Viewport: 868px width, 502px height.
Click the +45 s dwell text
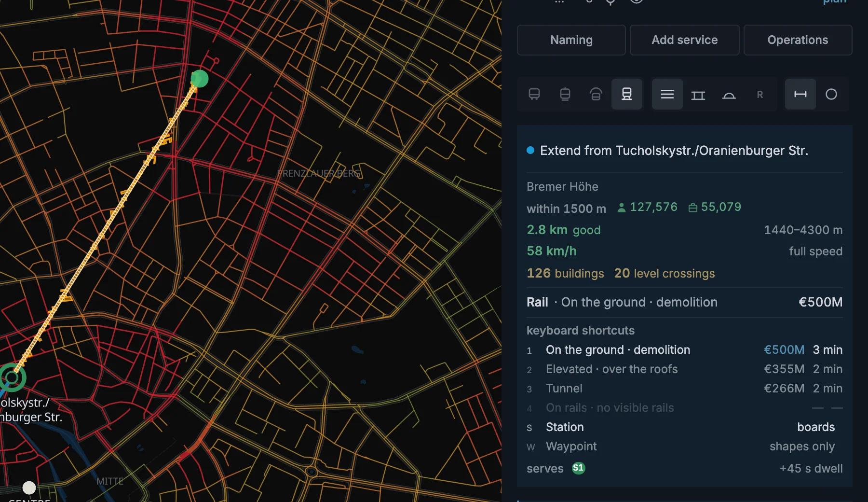point(811,468)
